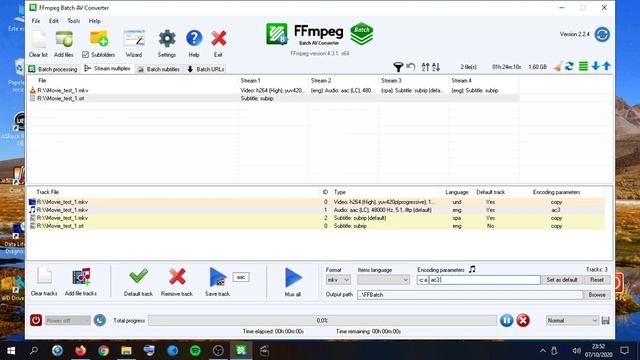Click the blue refresh arrows icon
Screen dimensions: 640x360
coord(569,67)
